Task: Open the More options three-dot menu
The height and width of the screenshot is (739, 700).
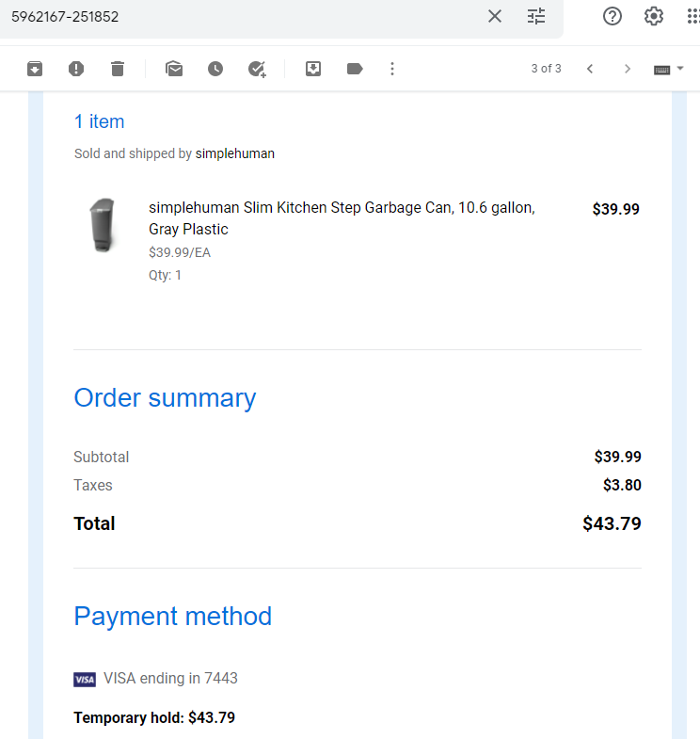Action: 392,69
